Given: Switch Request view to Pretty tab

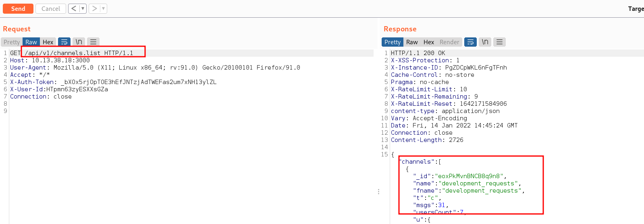Looking at the screenshot, I should 12,42.
